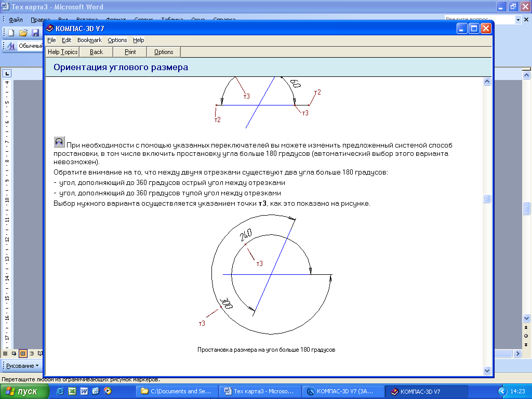Screen dimensions: 532x399
Task: Click heading Ориентация углового размера
Action: pos(121,67)
